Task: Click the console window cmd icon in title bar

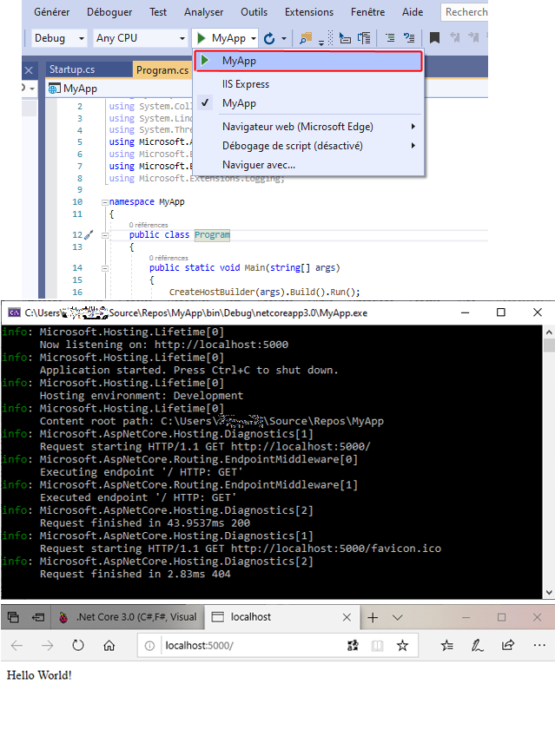Action: coord(15,313)
